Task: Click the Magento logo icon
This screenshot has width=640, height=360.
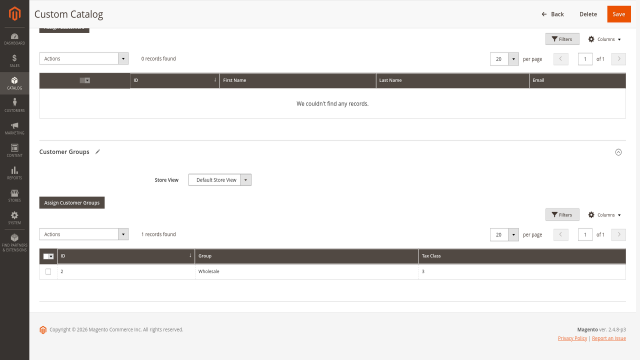Action: [14, 13]
